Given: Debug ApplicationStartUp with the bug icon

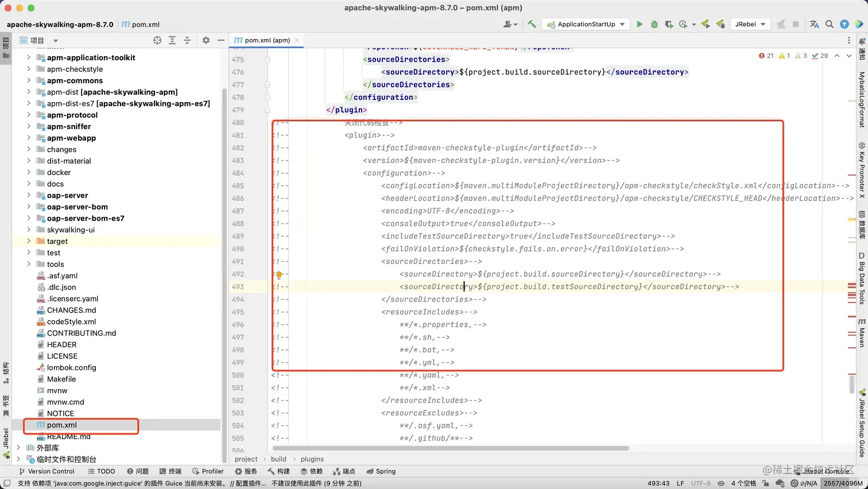Looking at the screenshot, I should coord(654,24).
